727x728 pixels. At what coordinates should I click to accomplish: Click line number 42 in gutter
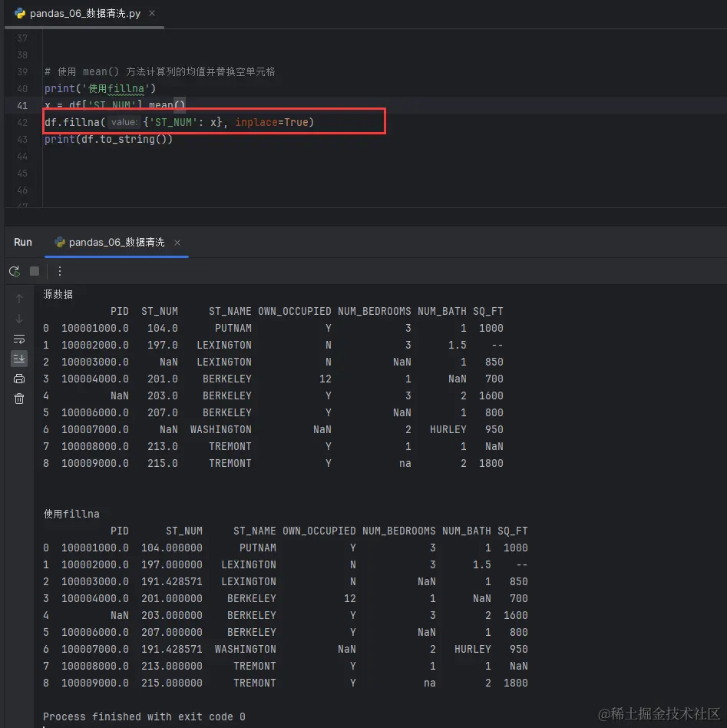22,123
